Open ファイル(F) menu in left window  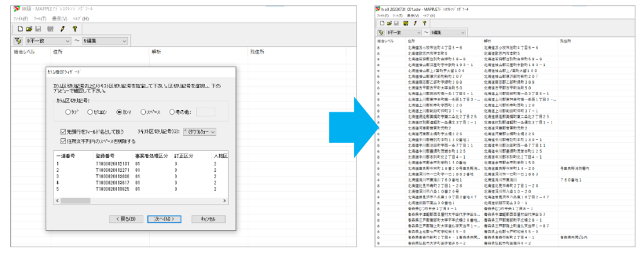(x=21, y=19)
